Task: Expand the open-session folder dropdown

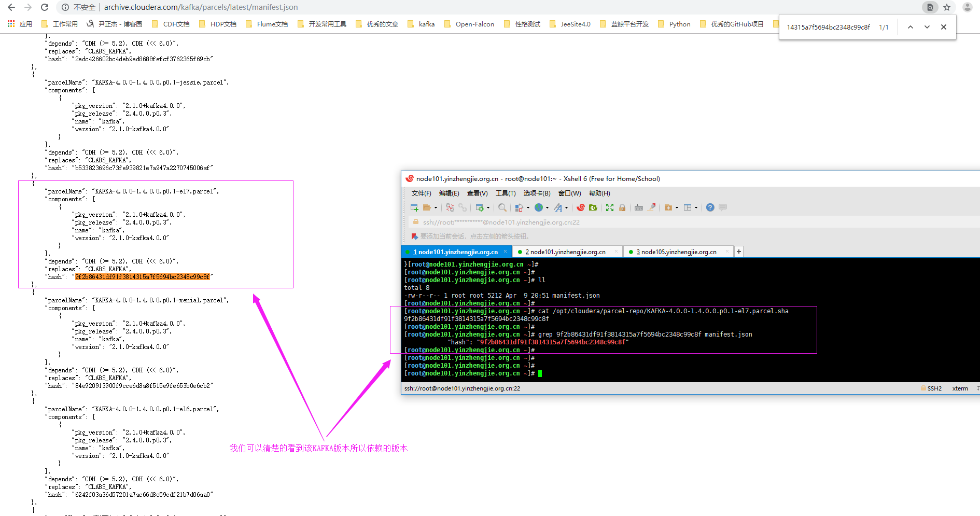Action: point(436,207)
